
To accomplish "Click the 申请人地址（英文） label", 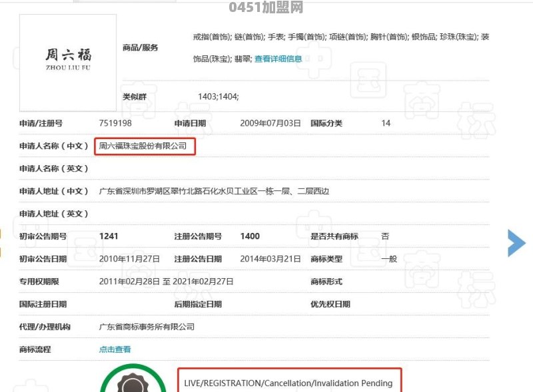I will (54, 214).
